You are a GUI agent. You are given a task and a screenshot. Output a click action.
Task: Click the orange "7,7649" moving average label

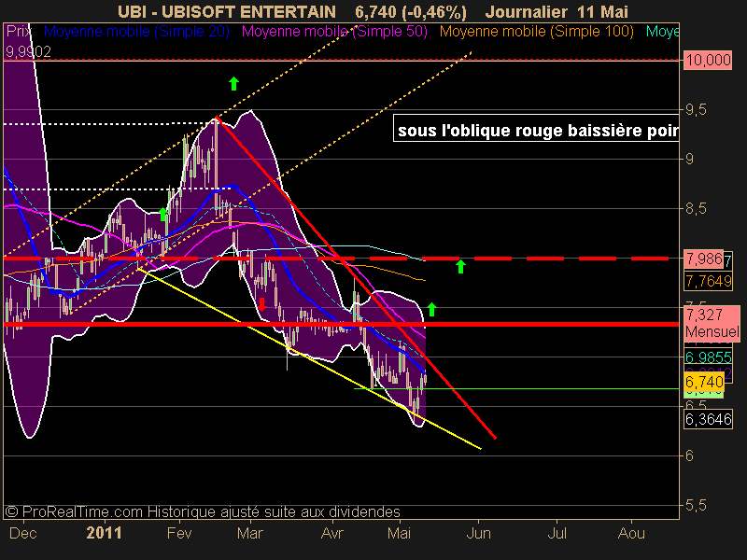click(x=709, y=281)
